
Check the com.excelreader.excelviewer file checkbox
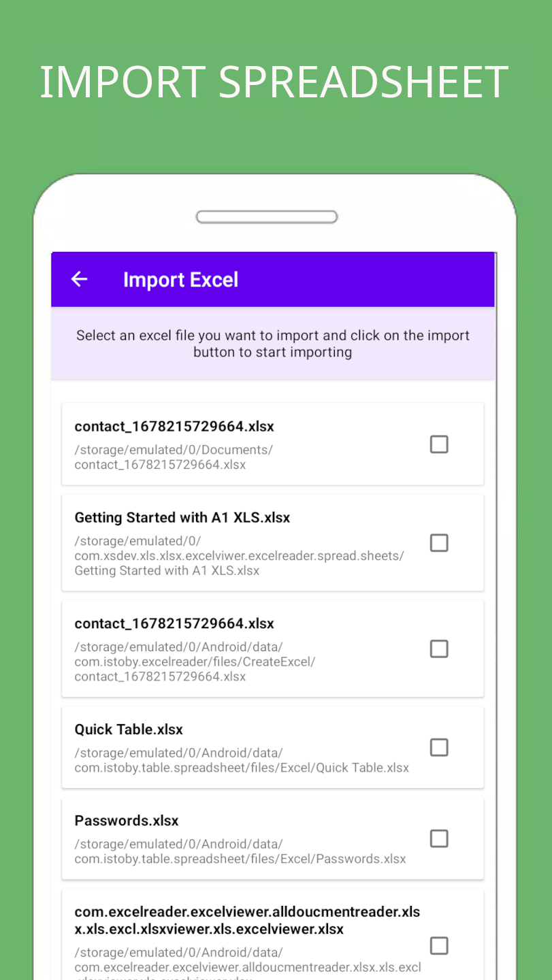pyautogui.click(x=439, y=946)
